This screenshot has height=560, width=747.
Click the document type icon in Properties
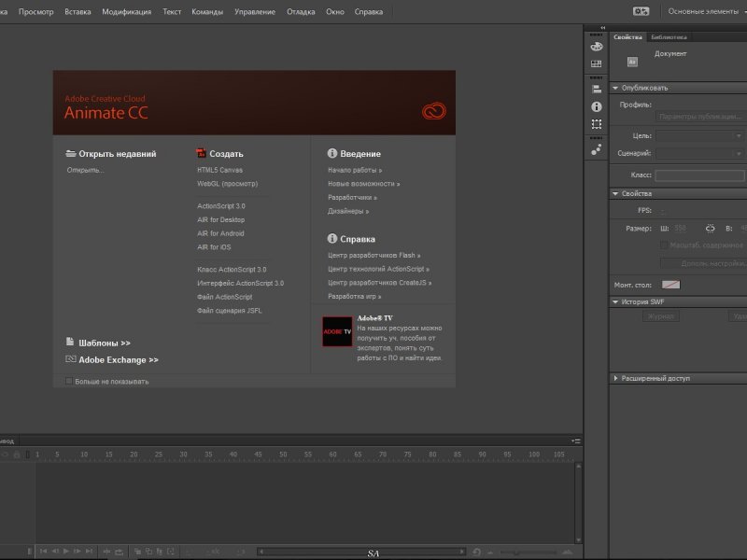[x=632, y=62]
